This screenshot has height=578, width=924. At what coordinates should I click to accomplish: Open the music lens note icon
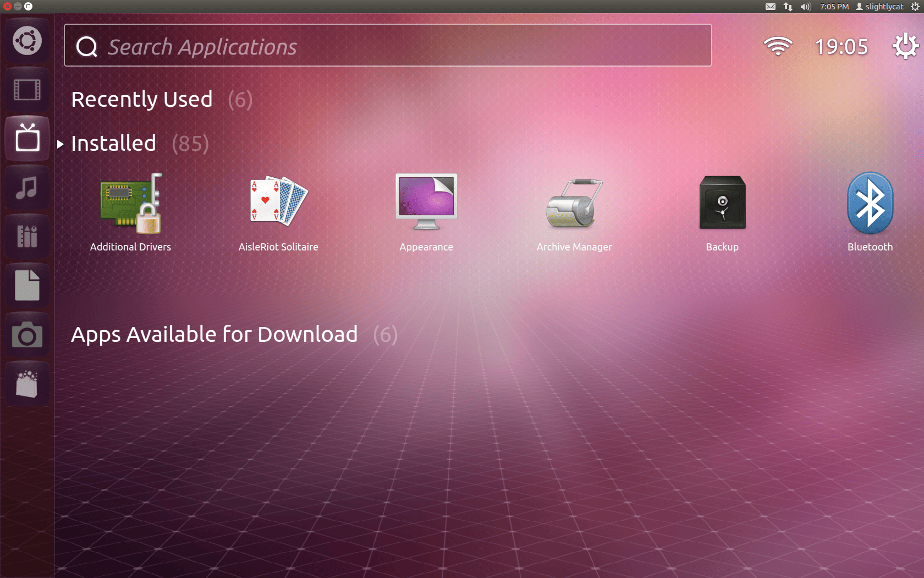(x=27, y=188)
